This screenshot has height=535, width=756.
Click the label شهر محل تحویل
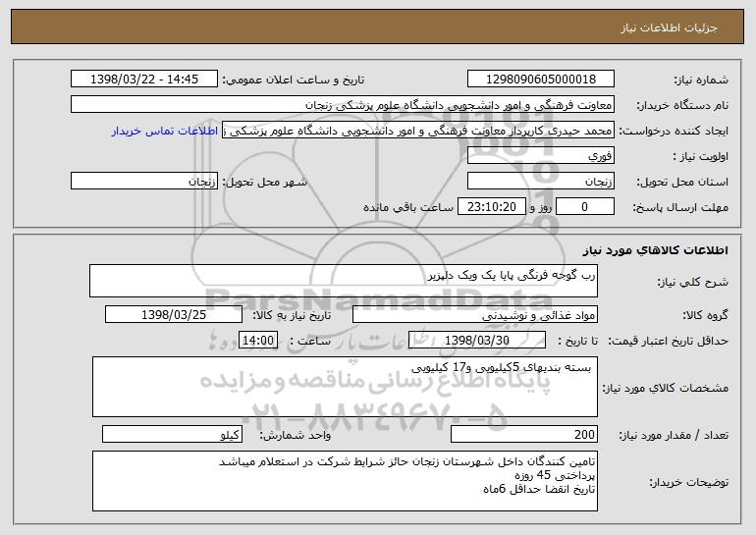264,183
